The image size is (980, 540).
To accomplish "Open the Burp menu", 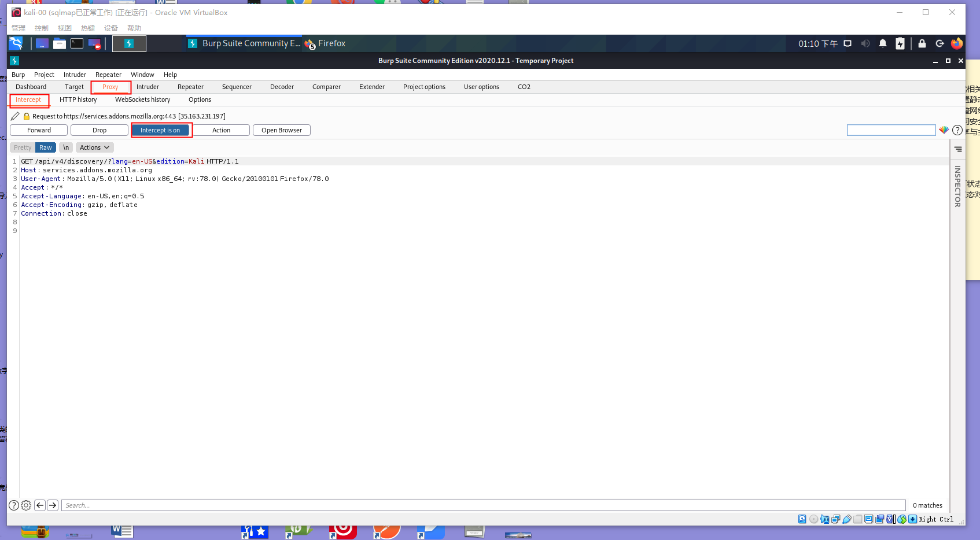I will [x=19, y=75].
